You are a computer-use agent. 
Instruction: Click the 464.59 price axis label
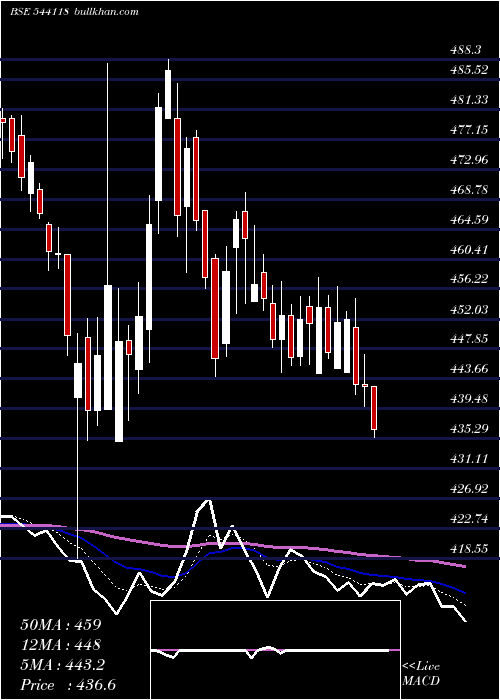469,220
